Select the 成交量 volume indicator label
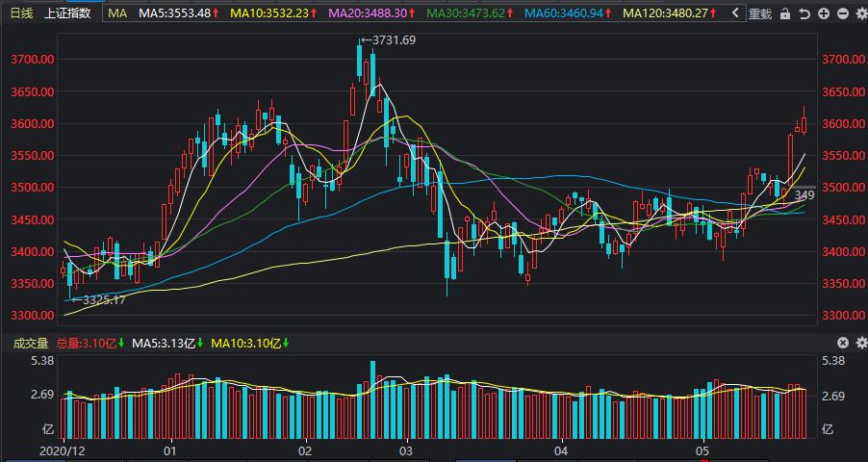Viewport: 868px width, 462px height. point(28,343)
